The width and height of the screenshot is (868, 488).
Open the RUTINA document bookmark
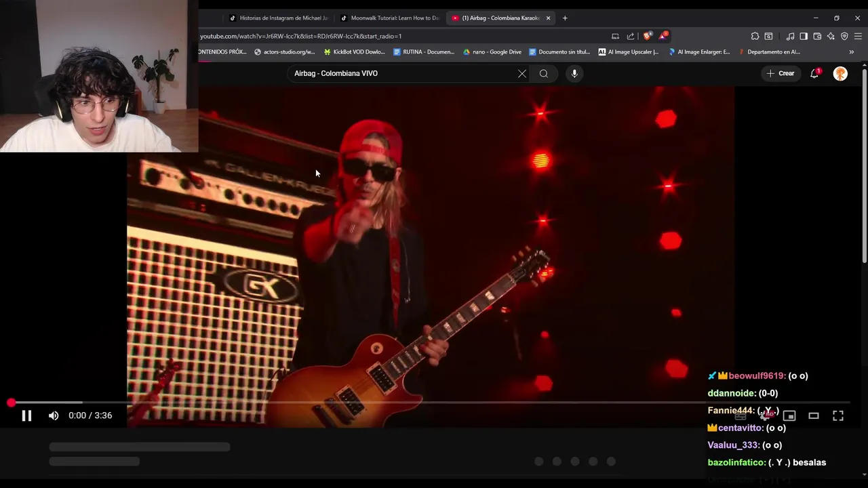click(424, 52)
